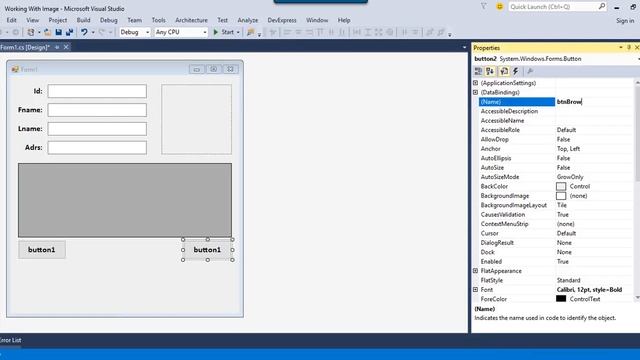Select the gray data grid on form
The image size is (640, 360).
[125, 200]
